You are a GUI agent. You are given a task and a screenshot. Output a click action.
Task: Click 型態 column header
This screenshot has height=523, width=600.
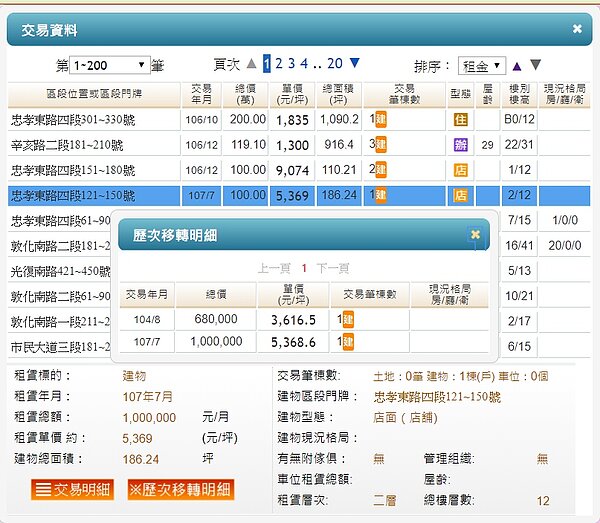click(461, 94)
